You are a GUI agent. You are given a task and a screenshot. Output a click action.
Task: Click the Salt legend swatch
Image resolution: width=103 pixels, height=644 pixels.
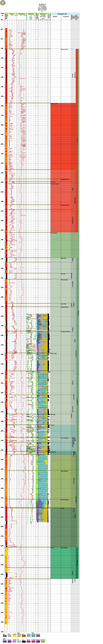[19, 642]
